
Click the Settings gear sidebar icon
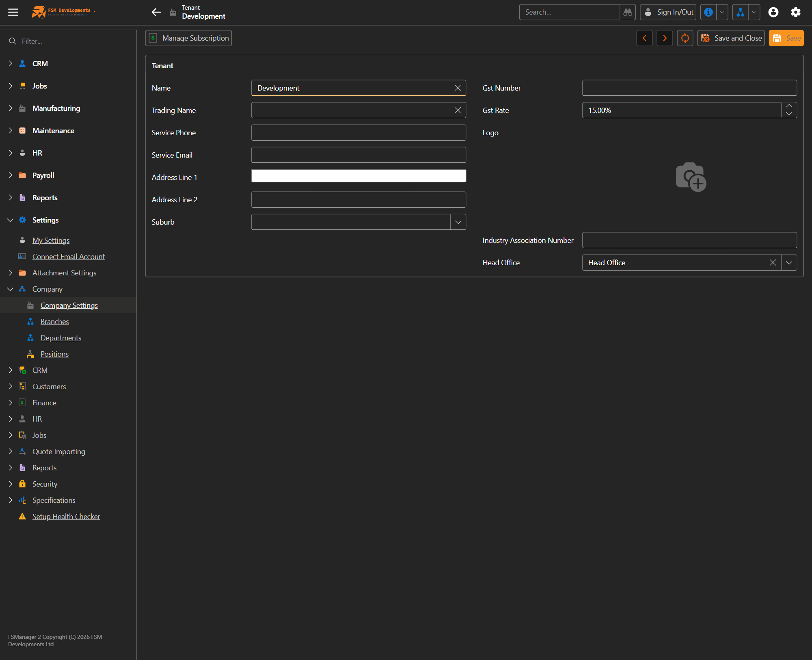[x=22, y=220]
